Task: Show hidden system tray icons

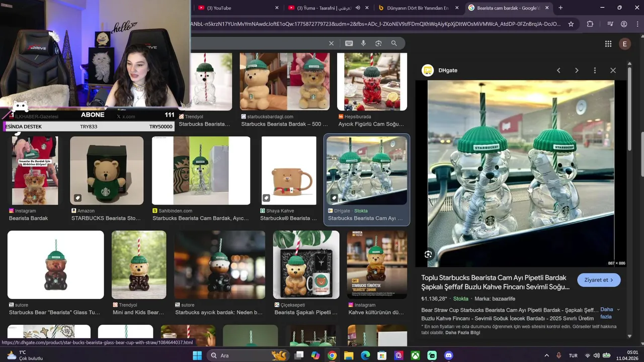Action: click(x=547, y=355)
